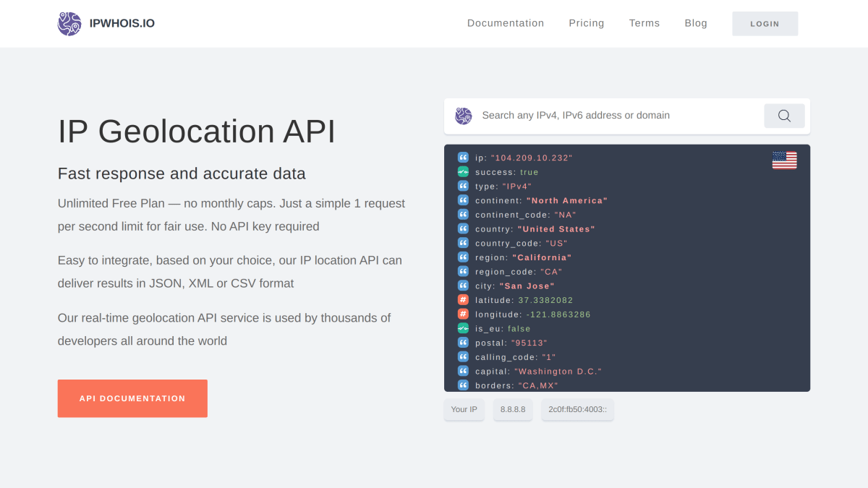868x488 pixels.
Task: Click the "IPv4" type value
Action: (517, 187)
